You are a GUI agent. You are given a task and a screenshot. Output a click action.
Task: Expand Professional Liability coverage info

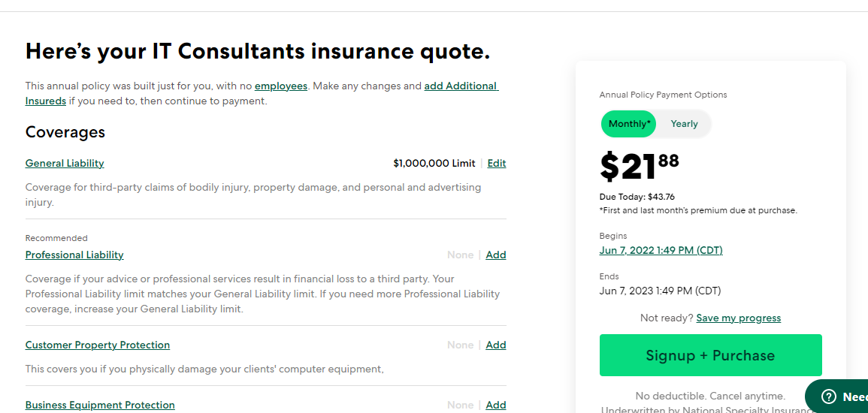74,255
